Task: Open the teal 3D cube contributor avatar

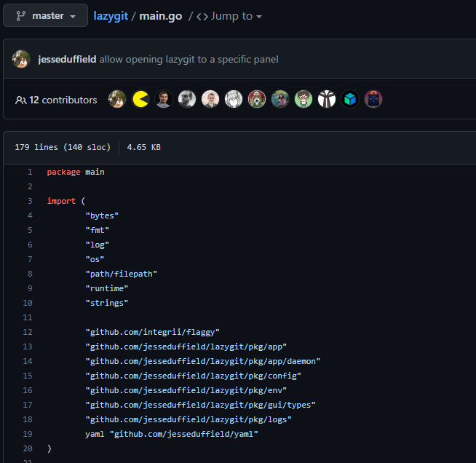Action: (x=350, y=99)
